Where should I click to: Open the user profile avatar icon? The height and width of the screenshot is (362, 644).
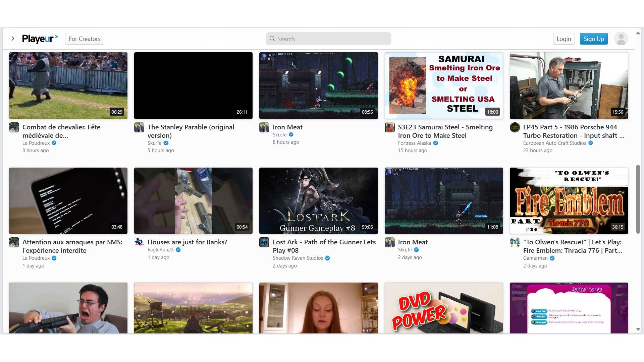[621, 39]
